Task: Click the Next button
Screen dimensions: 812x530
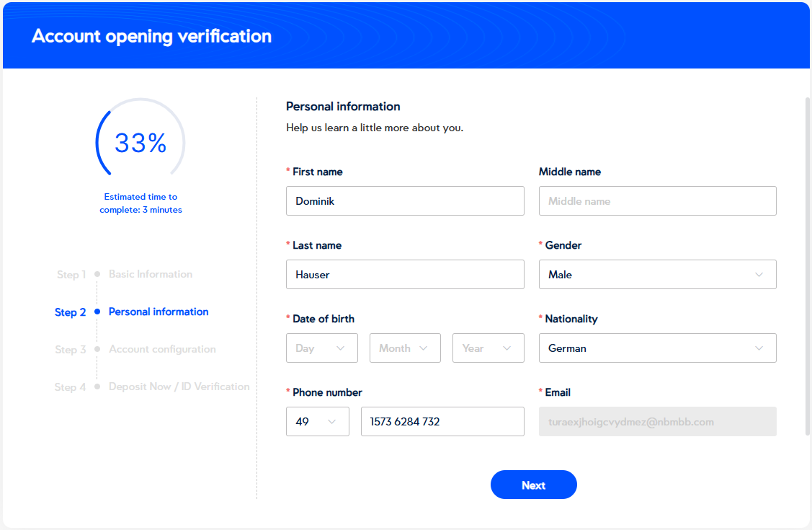Action: (533, 485)
